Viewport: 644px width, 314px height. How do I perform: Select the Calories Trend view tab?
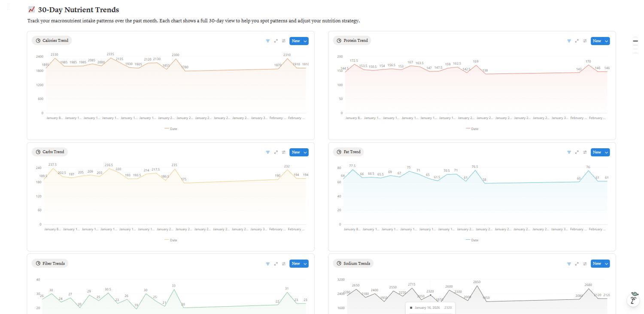point(52,41)
